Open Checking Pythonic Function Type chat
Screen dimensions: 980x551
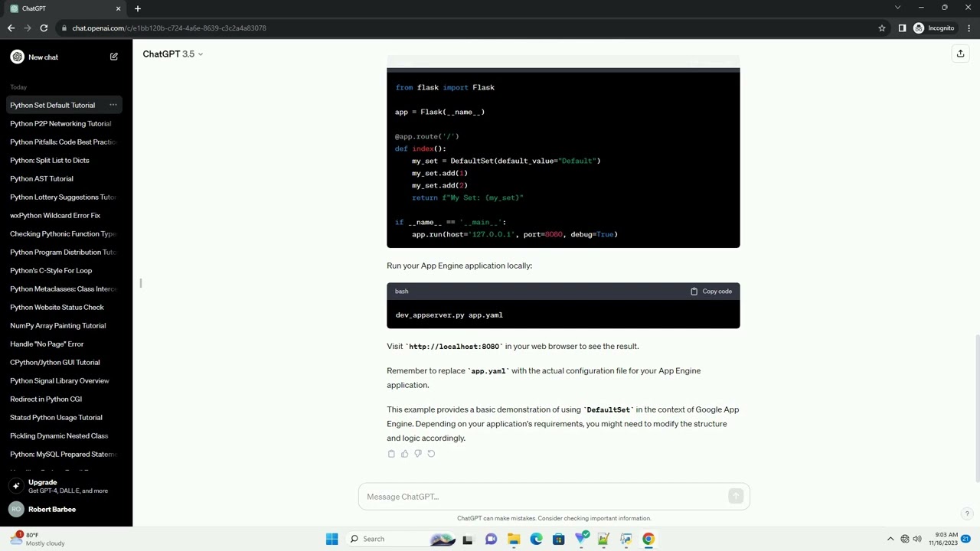pyautogui.click(x=63, y=234)
